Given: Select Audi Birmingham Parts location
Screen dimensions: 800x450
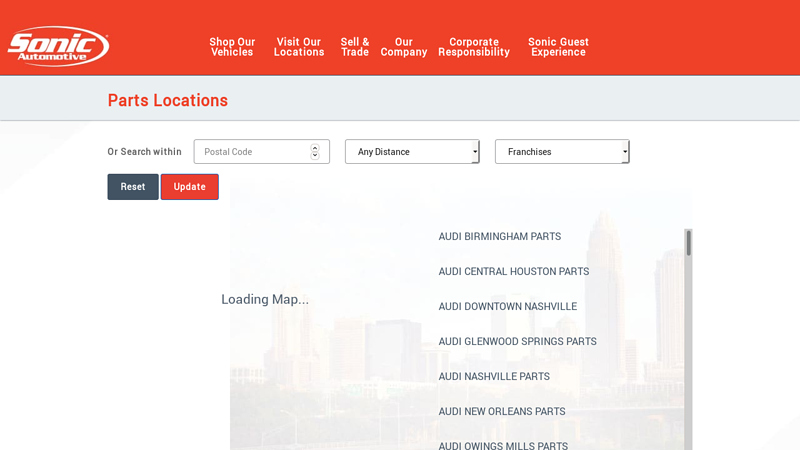Looking at the screenshot, I should click(x=499, y=237).
